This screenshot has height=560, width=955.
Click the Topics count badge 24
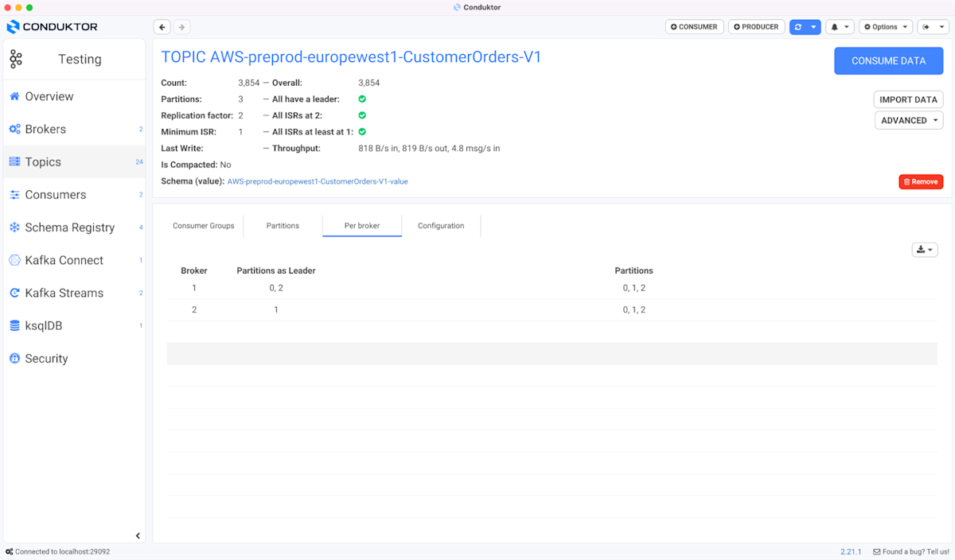(139, 161)
